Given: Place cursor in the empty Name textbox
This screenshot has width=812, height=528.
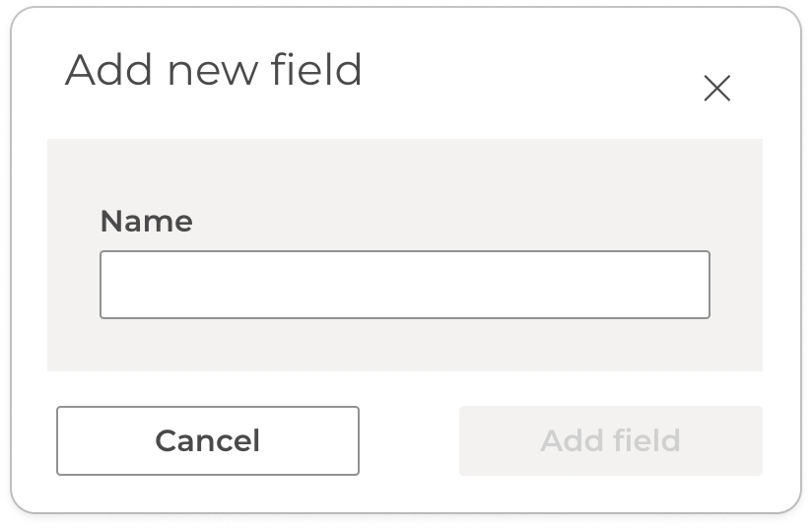Looking at the screenshot, I should click(404, 285).
